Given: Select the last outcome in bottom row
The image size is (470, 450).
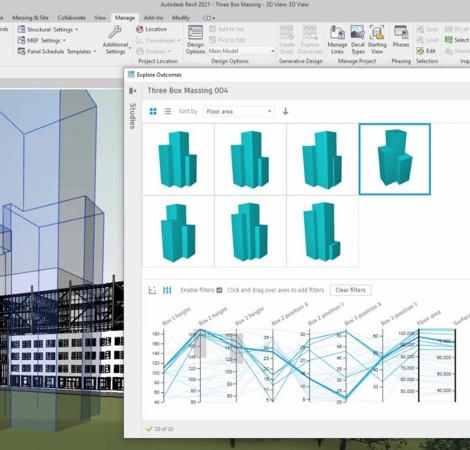Looking at the screenshot, I should click(322, 232).
